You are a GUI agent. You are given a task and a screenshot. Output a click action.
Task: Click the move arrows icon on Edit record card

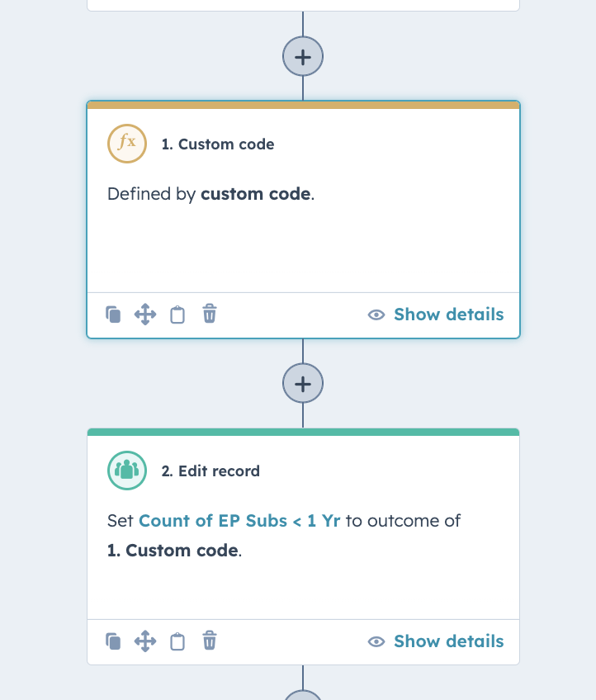(x=144, y=641)
